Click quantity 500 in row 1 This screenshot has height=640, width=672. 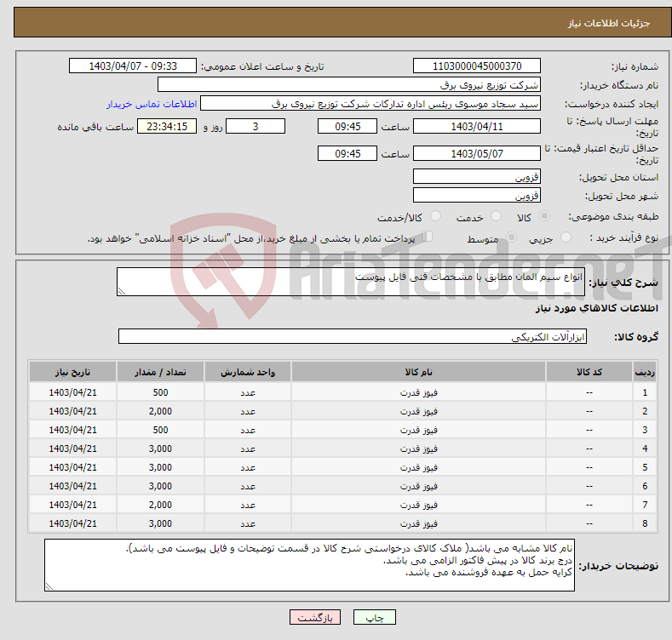[160, 392]
